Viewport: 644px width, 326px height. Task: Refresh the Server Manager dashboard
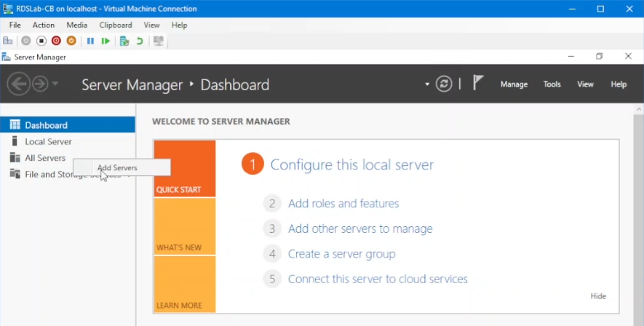point(444,84)
